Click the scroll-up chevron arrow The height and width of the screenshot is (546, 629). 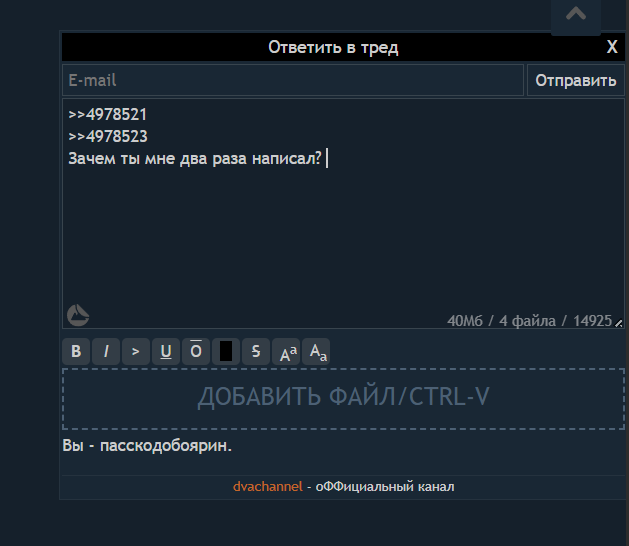[576, 14]
